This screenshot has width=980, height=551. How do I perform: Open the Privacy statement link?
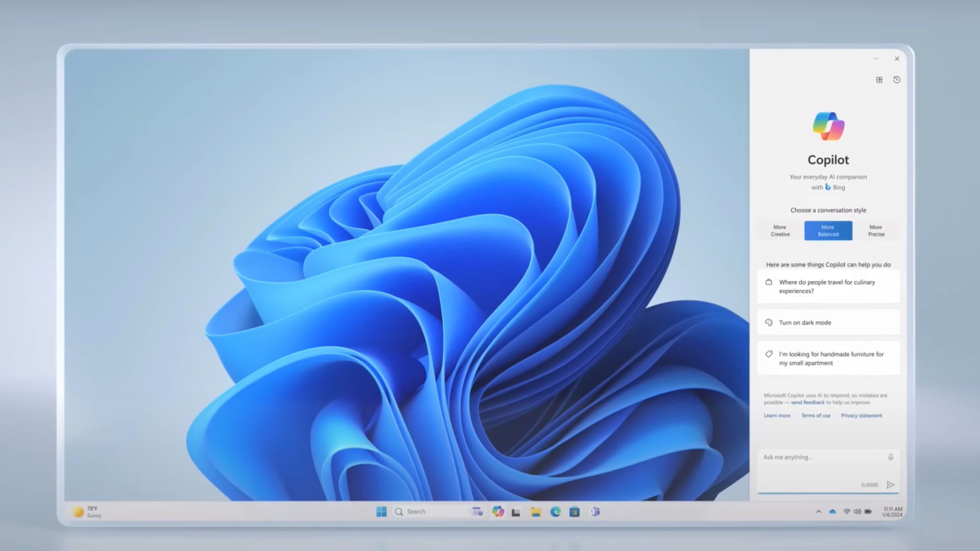pos(861,415)
